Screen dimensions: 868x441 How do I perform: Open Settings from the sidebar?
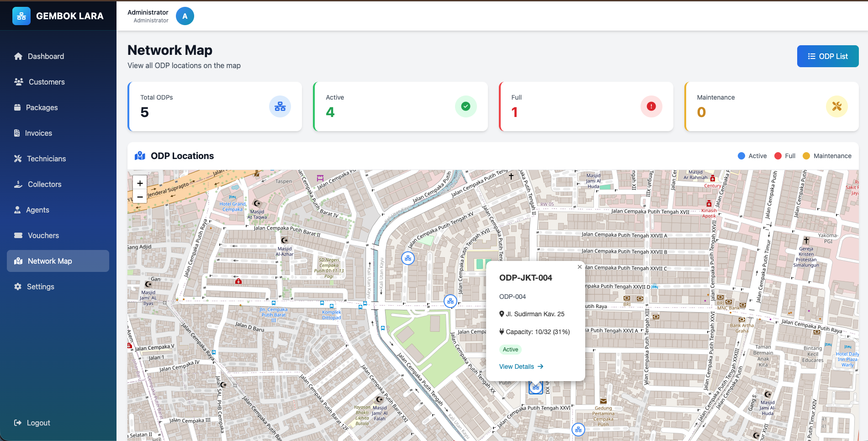[40, 287]
